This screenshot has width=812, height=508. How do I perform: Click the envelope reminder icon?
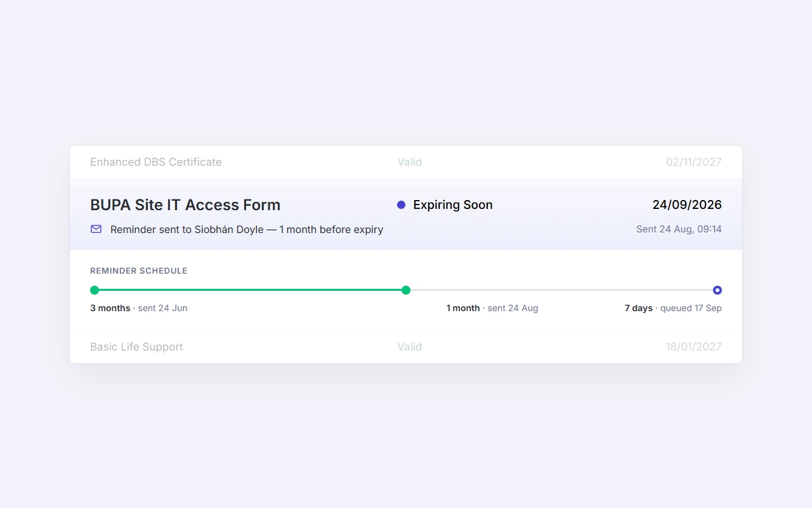96,229
